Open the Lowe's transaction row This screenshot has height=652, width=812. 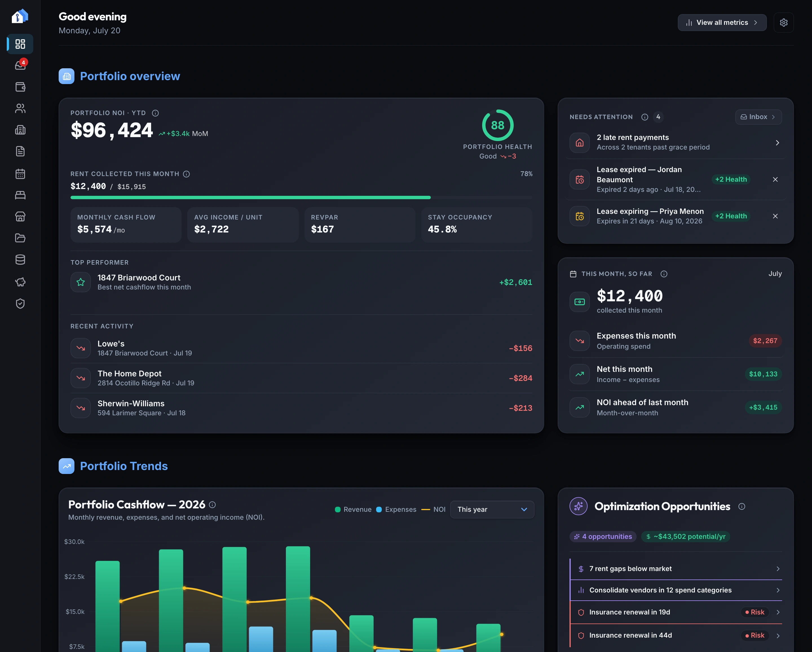click(x=301, y=348)
